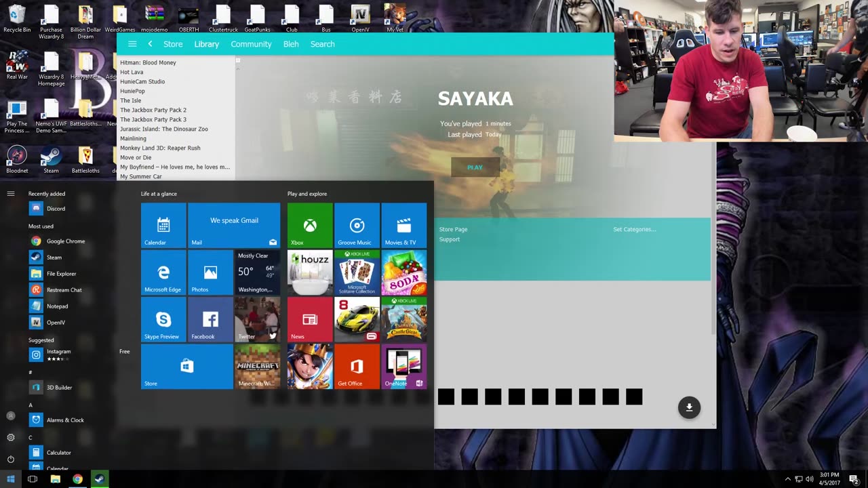Open the Mail tile

tap(234, 225)
